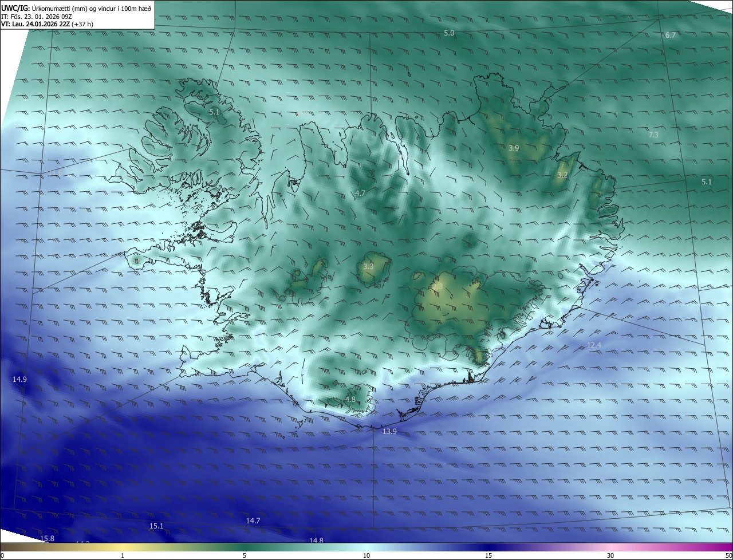Click the 14.9 value label
Screen dimensions: 733x560
point(19,379)
